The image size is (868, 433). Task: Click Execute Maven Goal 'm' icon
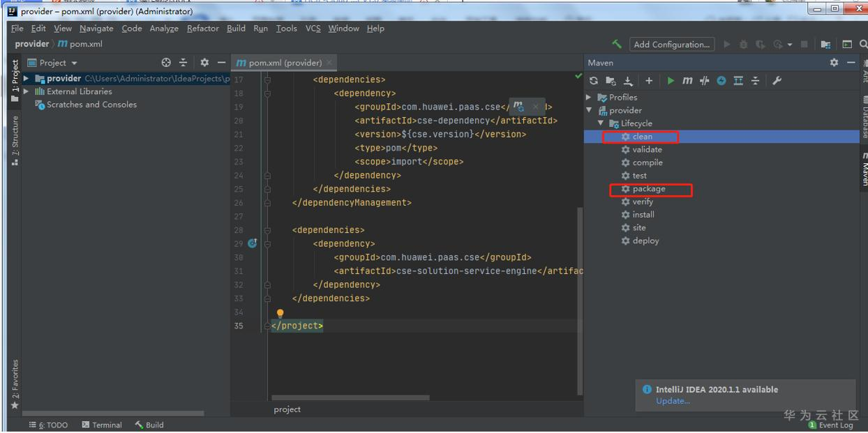[x=687, y=81]
